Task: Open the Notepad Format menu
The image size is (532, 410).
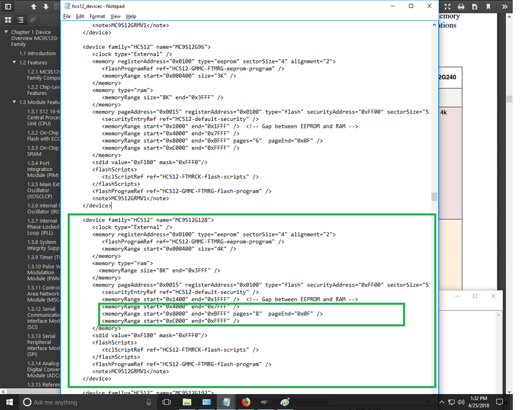Action: 97,17
